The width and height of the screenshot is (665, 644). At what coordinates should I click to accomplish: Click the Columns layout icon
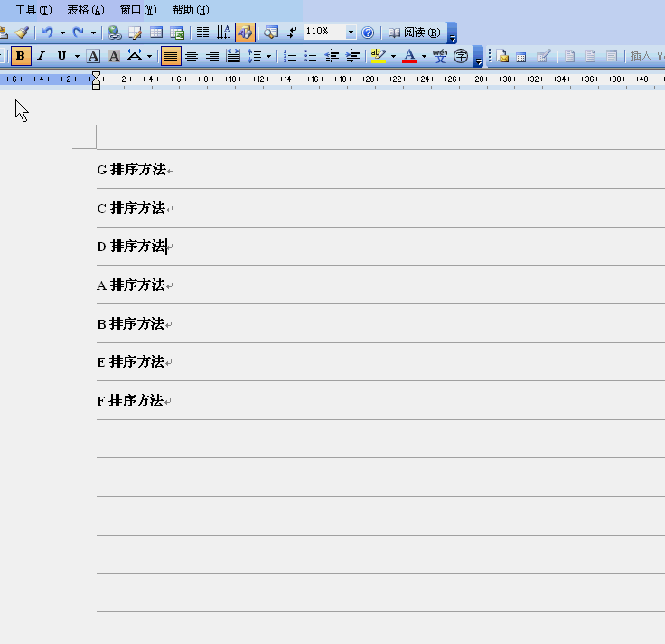pyautogui.click(x=202, y=33)
